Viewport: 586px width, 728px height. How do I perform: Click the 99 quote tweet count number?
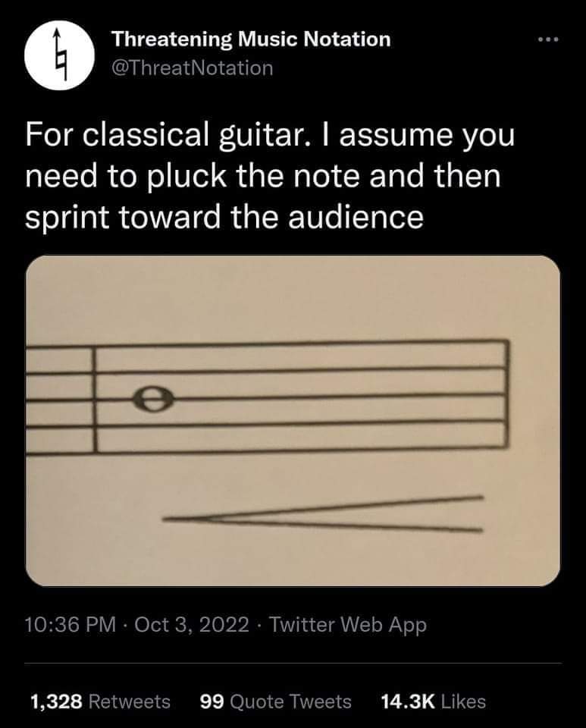[x=212, y=701]
